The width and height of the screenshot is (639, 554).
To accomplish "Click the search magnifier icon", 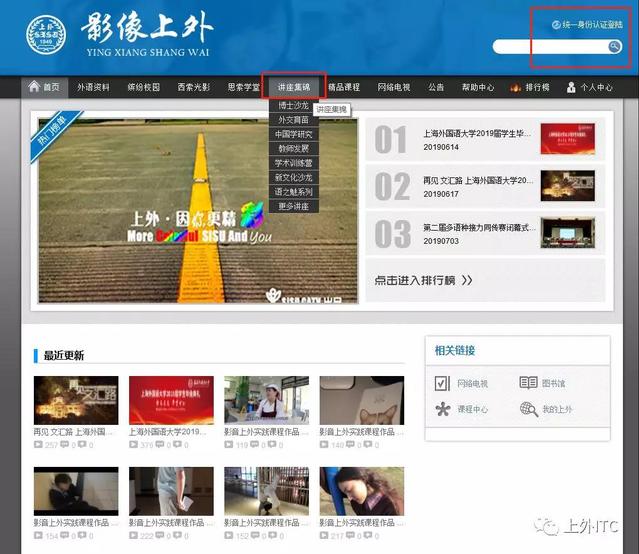I will point(615,46).
